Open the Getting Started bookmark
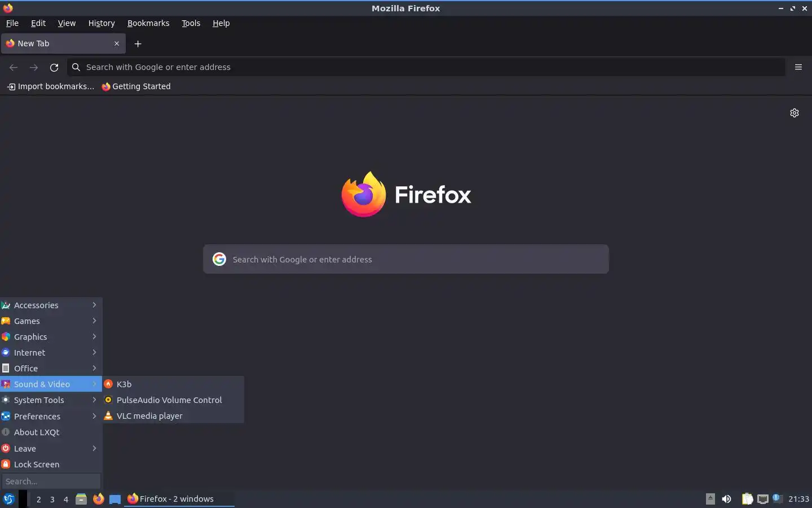This screenshot has width=812, height=508. pyautogui.click(x=136, y=86)
